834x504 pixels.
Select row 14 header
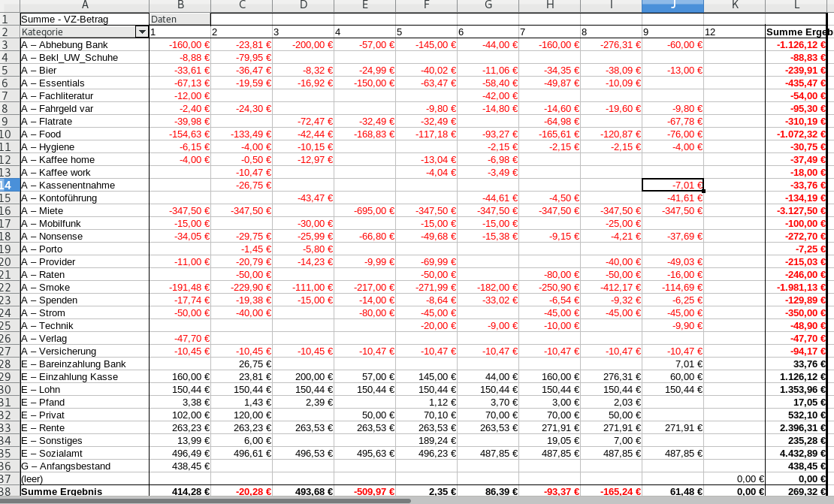[x=8, y=186]
